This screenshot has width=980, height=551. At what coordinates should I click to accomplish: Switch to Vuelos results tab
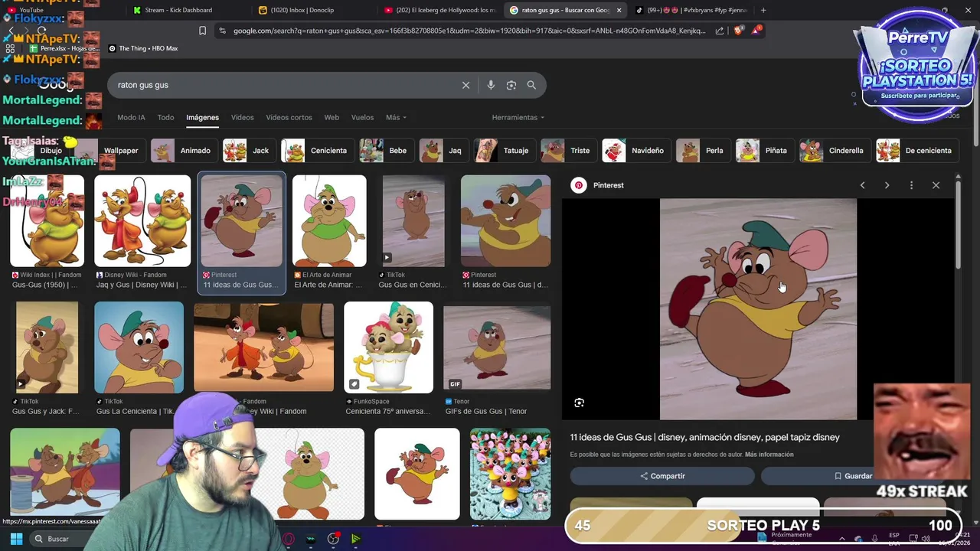(362, 117)
